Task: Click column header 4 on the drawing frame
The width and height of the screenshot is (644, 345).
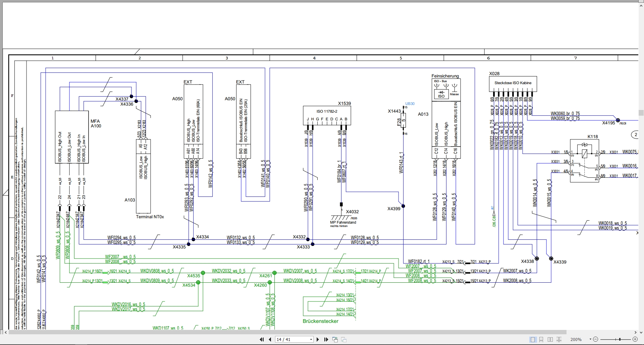Action: (314, 58)
